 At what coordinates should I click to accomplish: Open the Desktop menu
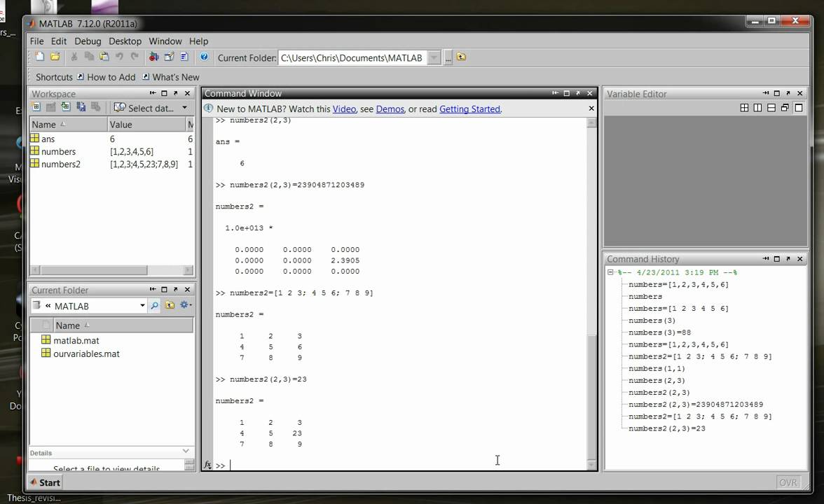coord(125,41)
